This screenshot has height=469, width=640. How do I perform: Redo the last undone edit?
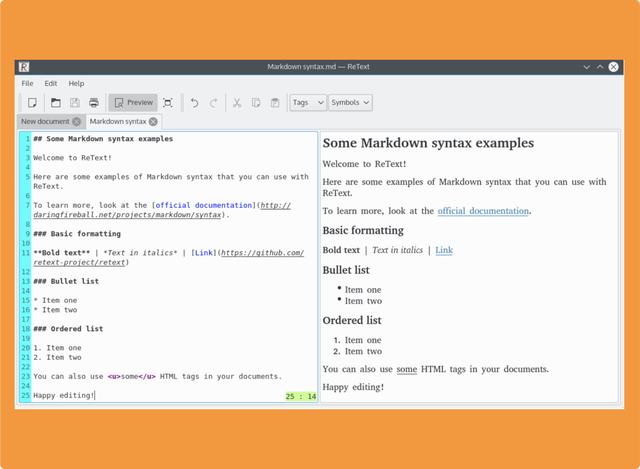(x=213, y=102)
